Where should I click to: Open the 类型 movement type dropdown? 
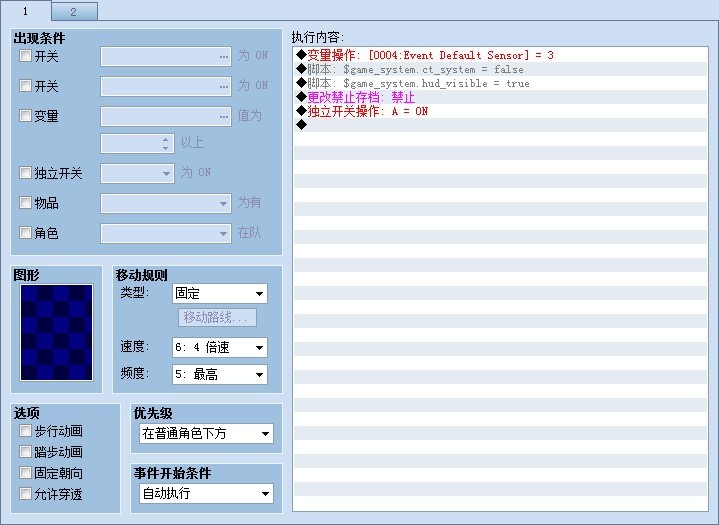click(220, 293)
